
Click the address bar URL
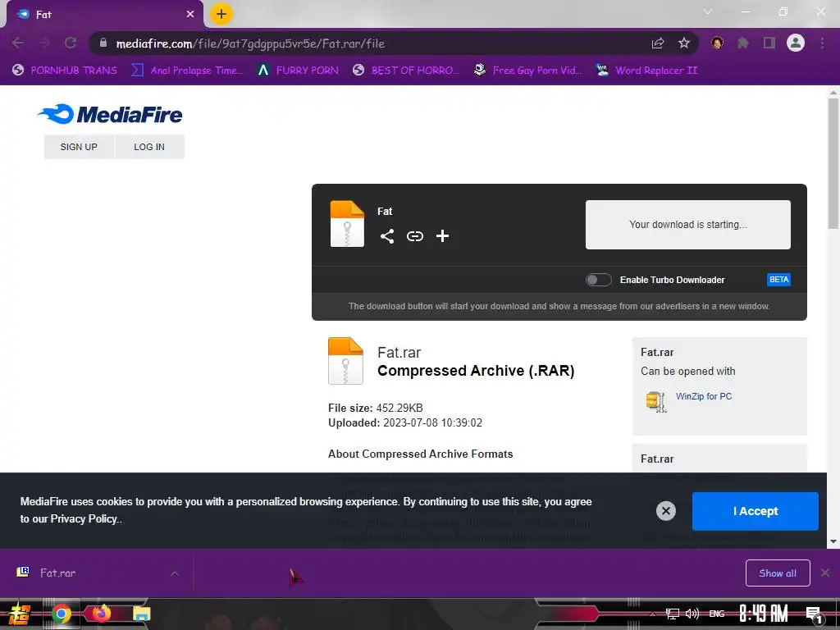coord(250,43)
